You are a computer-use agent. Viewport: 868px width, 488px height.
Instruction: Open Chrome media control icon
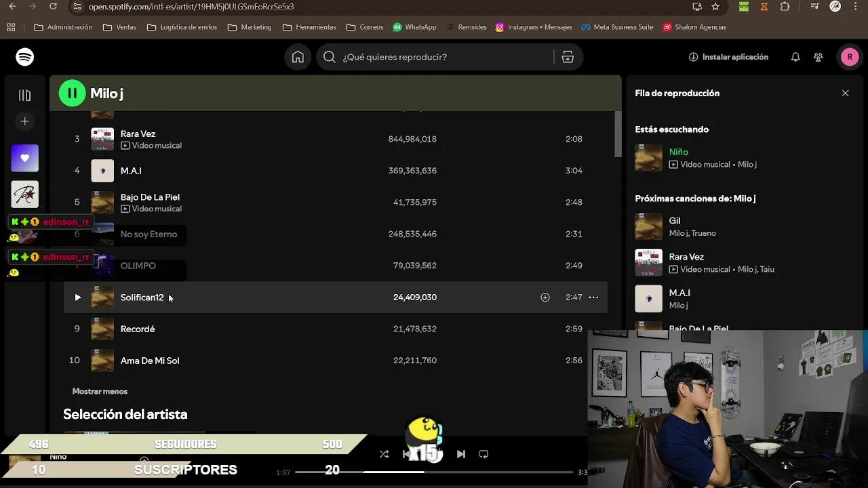click(815, 7)
